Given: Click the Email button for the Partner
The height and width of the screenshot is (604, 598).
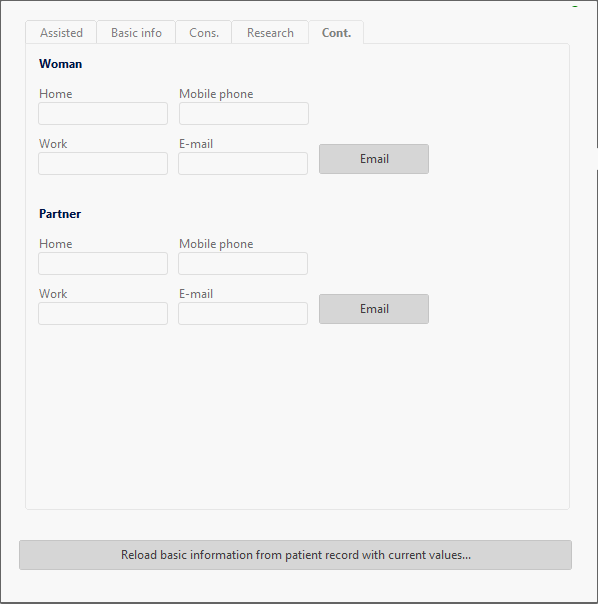Looking at the screenshot, I should (x=374, y=309).
